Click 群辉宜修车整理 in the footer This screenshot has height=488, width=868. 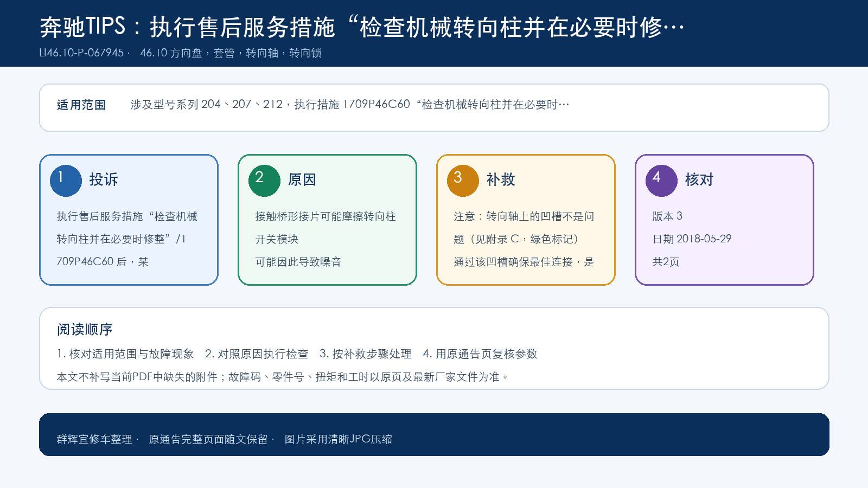(94, 439)
